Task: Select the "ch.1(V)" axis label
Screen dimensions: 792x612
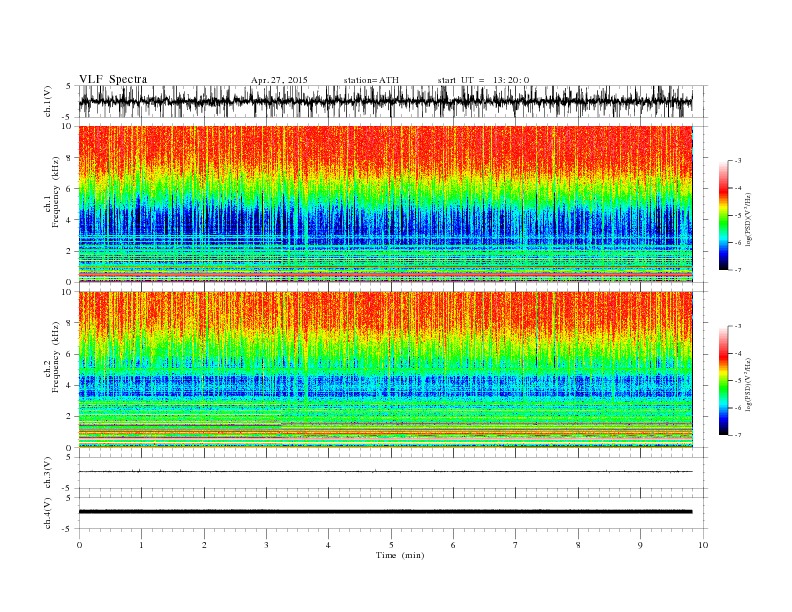Action: point(48,102)
